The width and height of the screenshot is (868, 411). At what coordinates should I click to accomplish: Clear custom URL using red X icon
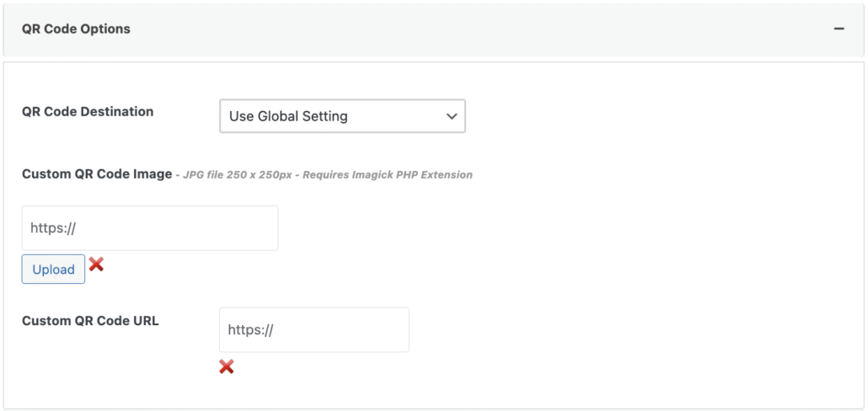click(x=226, y=366)
